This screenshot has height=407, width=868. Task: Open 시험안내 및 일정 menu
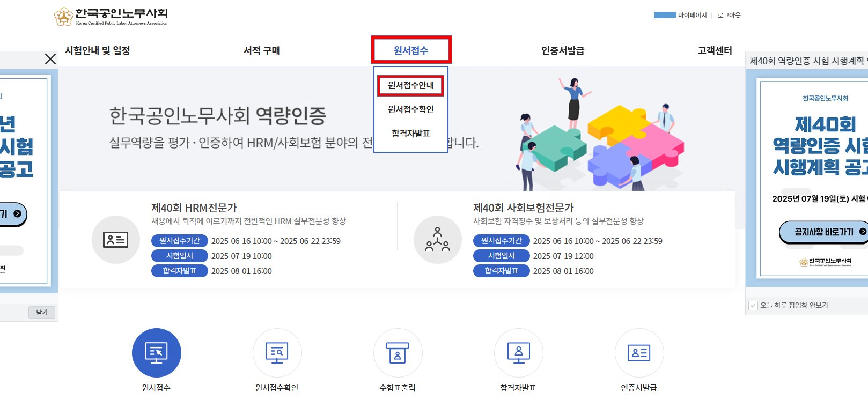98,50
